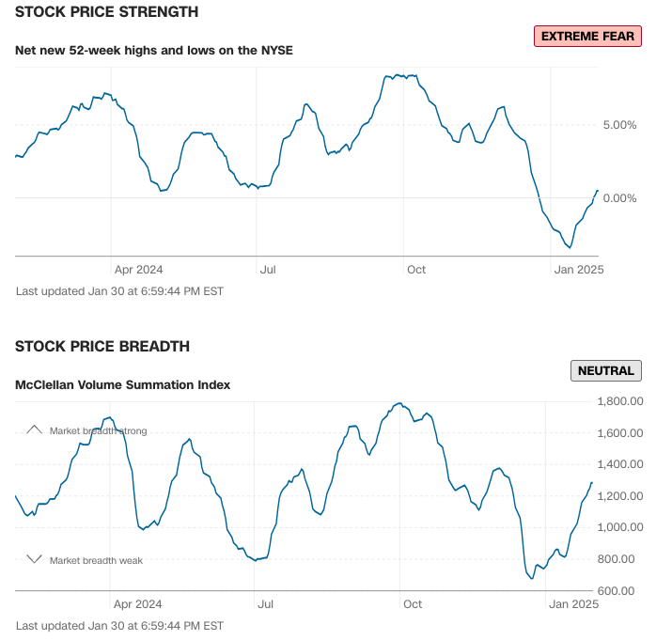
Task: Click the 5.00% axis label
Action: [619, 125]
